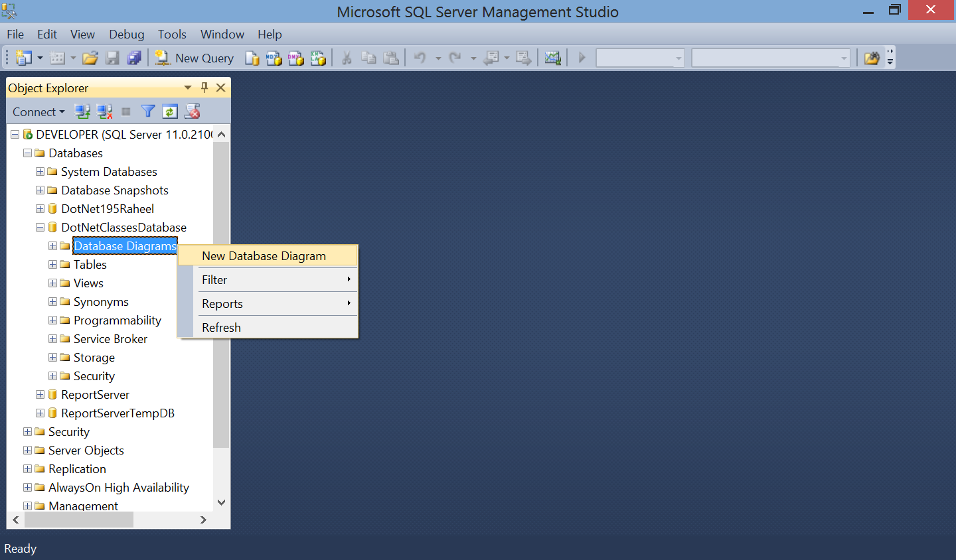Toggle auto-hide pin on Object Explorer

click(x=204, y=88)
